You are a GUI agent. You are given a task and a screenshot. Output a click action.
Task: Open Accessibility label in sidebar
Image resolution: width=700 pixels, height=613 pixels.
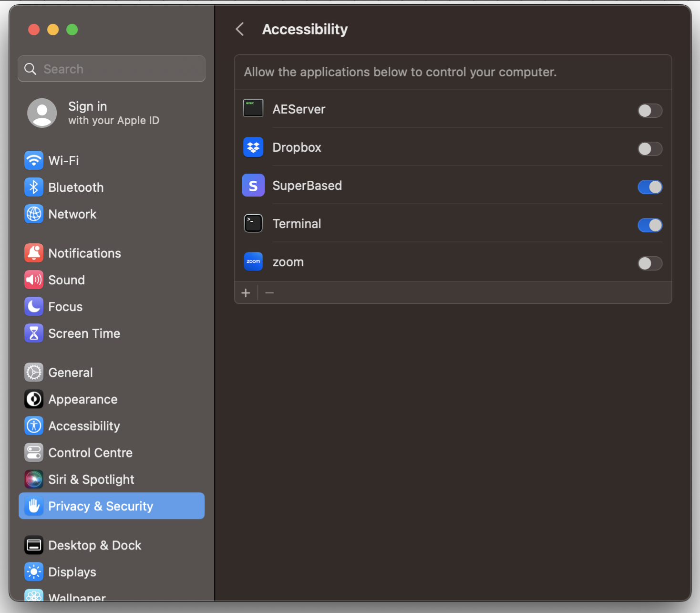click(84, 426)
